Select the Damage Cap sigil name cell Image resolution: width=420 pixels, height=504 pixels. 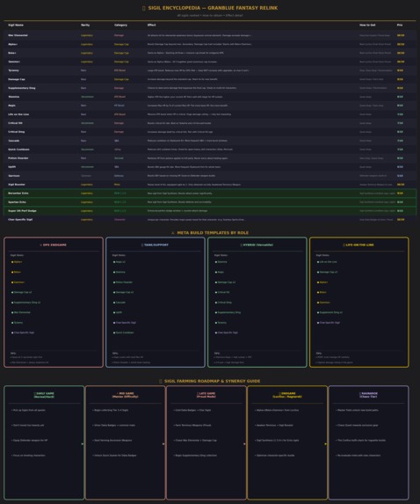pyautogui.click(x=17, y=79)
